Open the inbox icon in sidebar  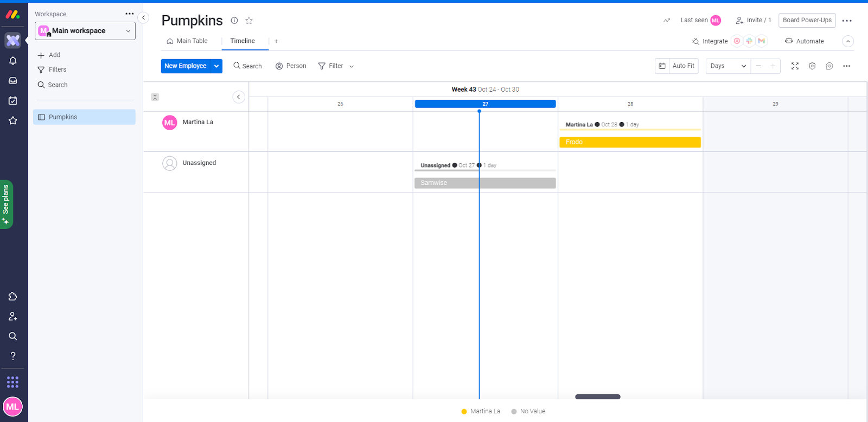pos(13,81)
